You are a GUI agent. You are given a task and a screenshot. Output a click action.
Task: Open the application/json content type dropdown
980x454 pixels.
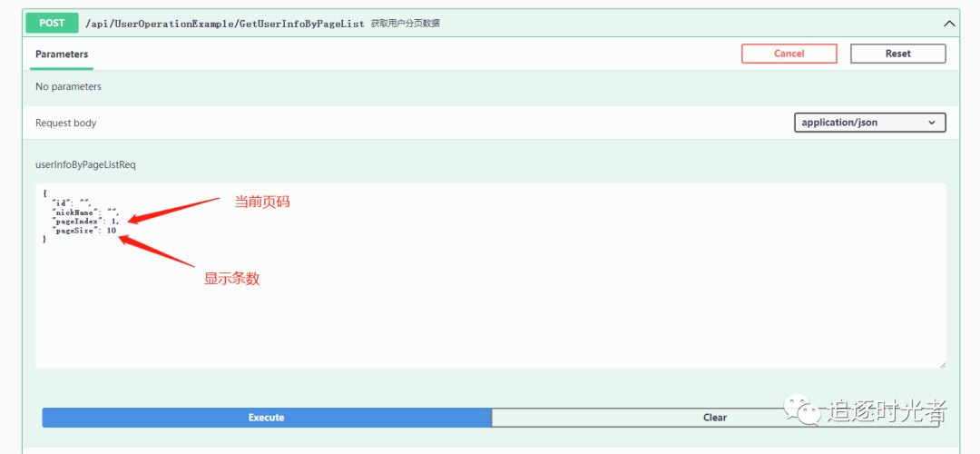869,123
